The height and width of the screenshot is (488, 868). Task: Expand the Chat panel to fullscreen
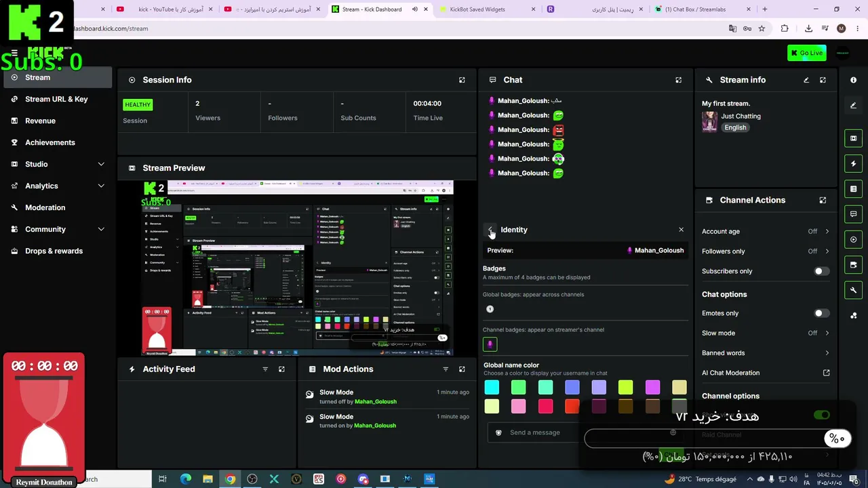678,80
